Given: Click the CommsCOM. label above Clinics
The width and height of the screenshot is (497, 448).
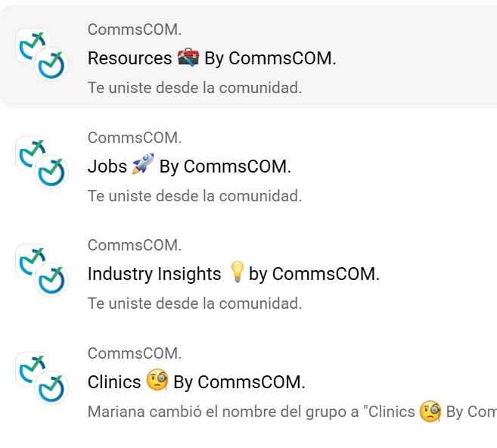Looking at the screenshot, I should tap(135, 353).
